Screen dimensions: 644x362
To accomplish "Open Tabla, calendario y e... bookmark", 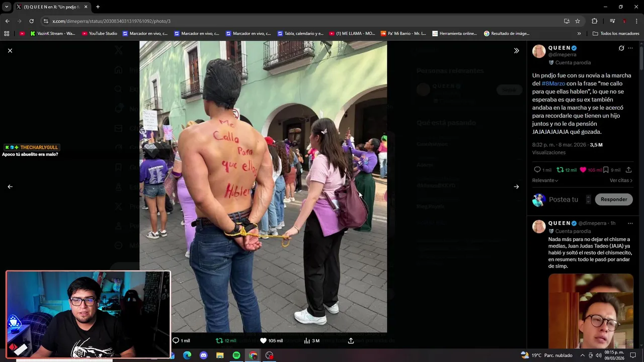I will tap(300, 34).
